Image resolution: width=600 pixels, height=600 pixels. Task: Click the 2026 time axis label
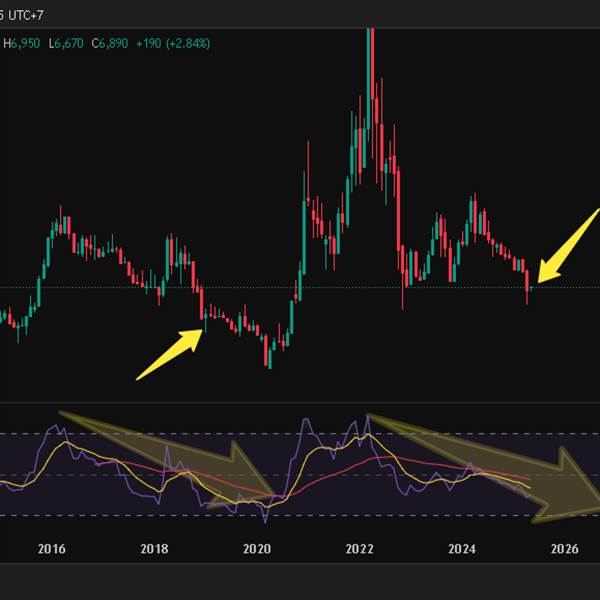[564, 549]
